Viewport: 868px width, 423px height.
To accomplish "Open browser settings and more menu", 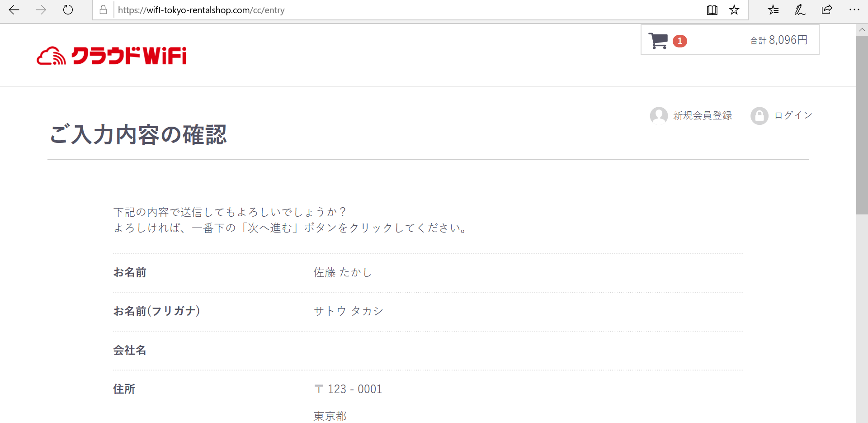I will point(854,10).
